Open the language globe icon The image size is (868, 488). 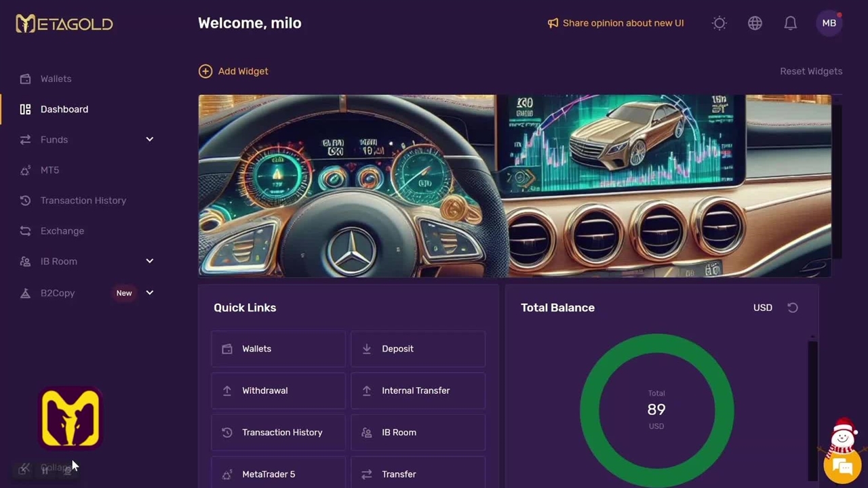[x=755, y=23]
